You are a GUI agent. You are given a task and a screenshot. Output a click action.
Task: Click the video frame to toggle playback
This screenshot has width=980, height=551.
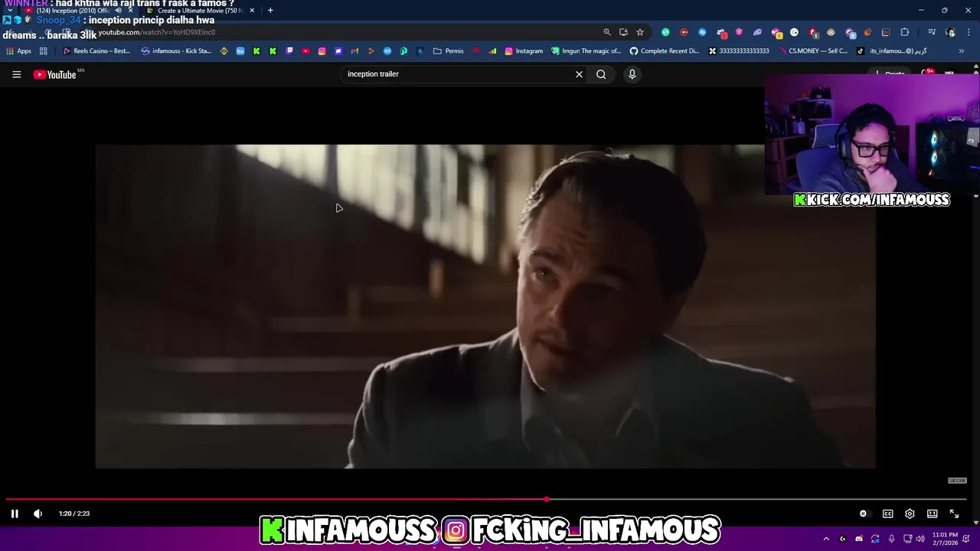click(x=485, y=306)
